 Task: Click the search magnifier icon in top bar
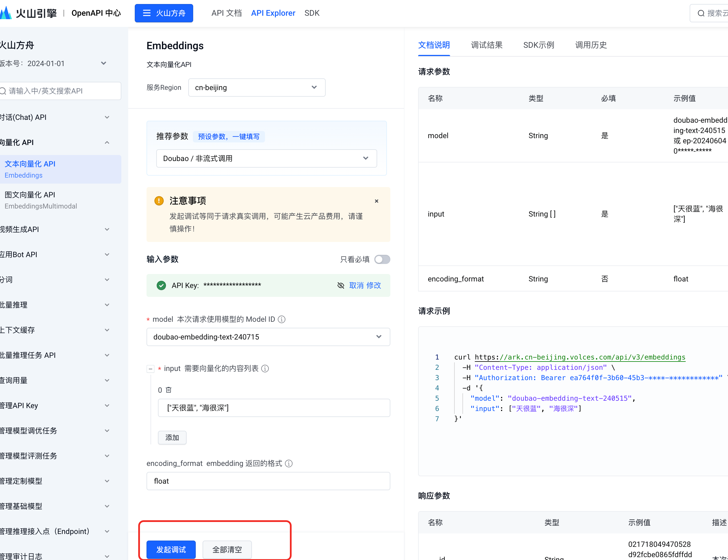coord(701,13)
